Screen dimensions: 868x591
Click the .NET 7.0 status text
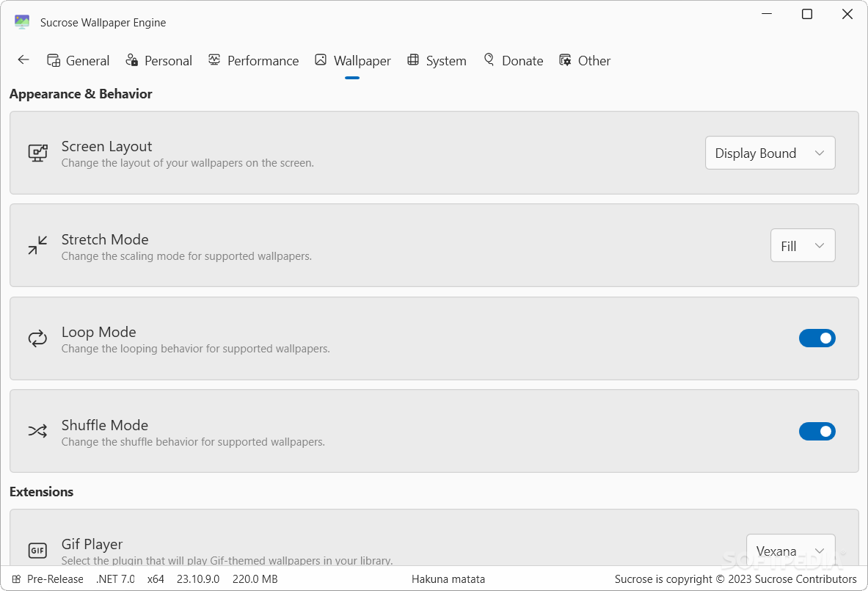pyautogui.click(x=115, y=579)
